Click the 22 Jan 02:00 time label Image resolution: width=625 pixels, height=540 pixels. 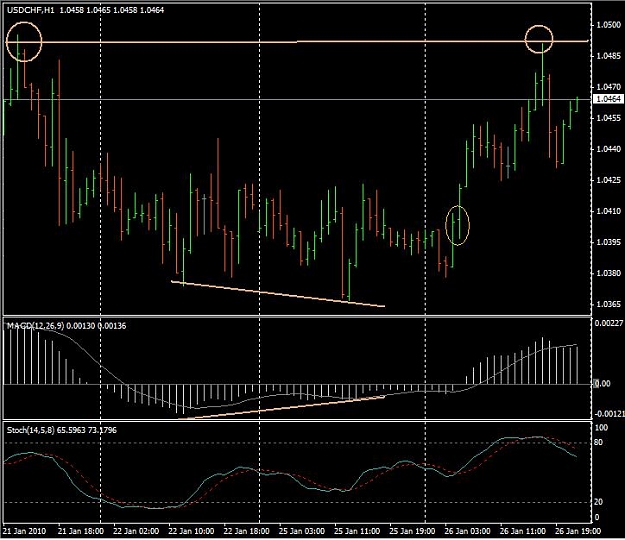click(x=136, y=532)
